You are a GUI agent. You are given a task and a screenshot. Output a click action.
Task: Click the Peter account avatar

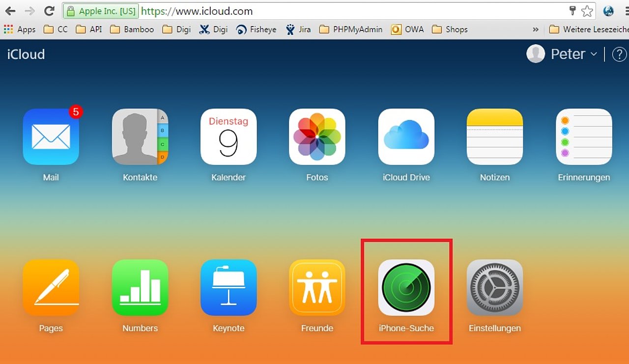[536, 54]
